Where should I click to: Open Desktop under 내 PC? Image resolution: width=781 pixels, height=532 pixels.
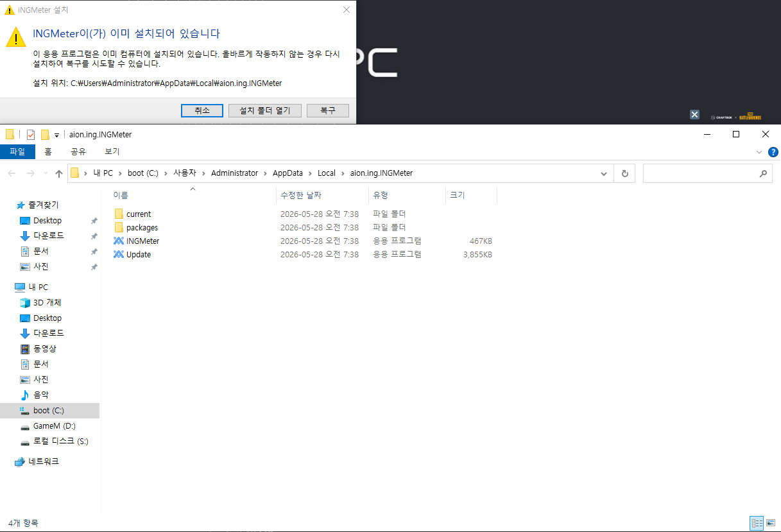(x=47, y=318)
